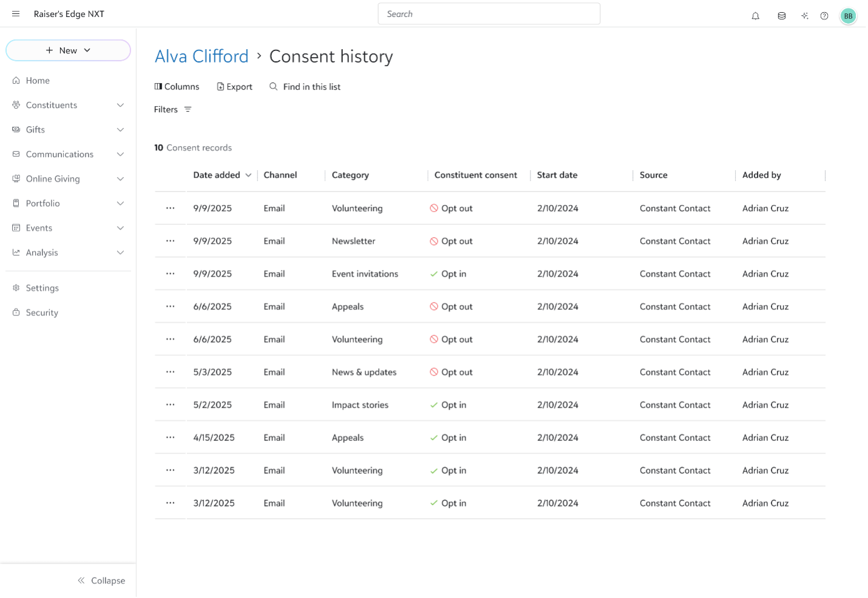
Task: Click the Security lock icon
Action: tap(16, 312)
